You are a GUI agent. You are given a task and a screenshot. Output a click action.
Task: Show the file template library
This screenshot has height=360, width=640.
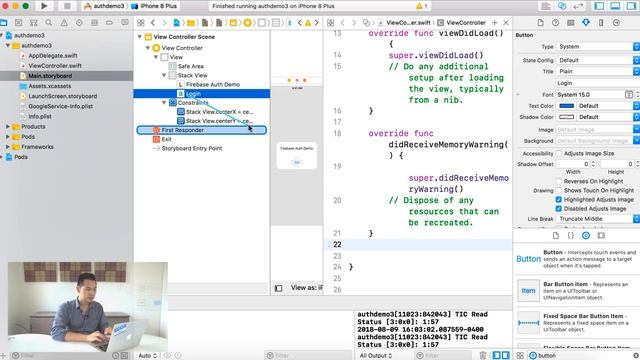[x=556, y=236]
